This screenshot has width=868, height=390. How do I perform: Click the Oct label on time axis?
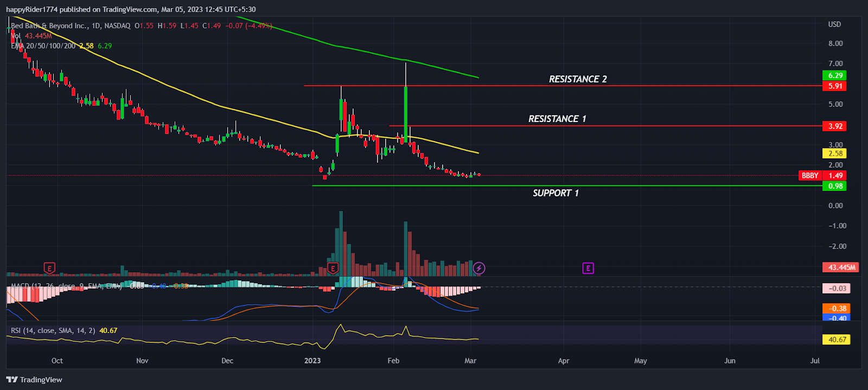click(57, 361)
